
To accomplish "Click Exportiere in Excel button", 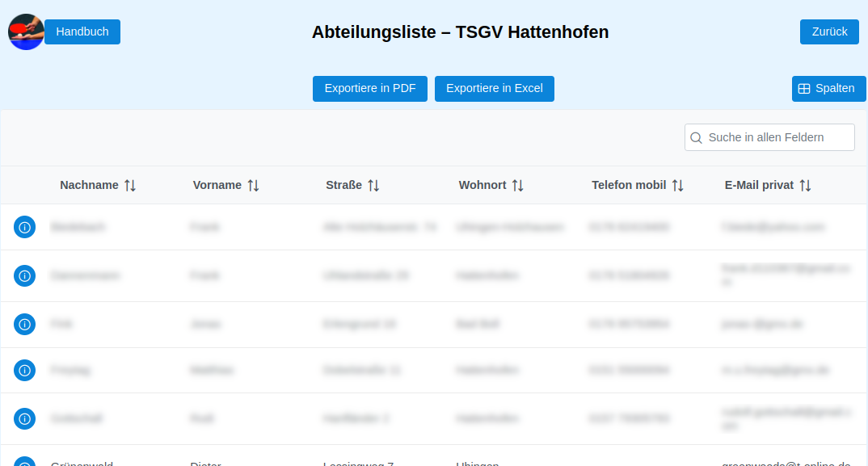I will tap(495, 89).
